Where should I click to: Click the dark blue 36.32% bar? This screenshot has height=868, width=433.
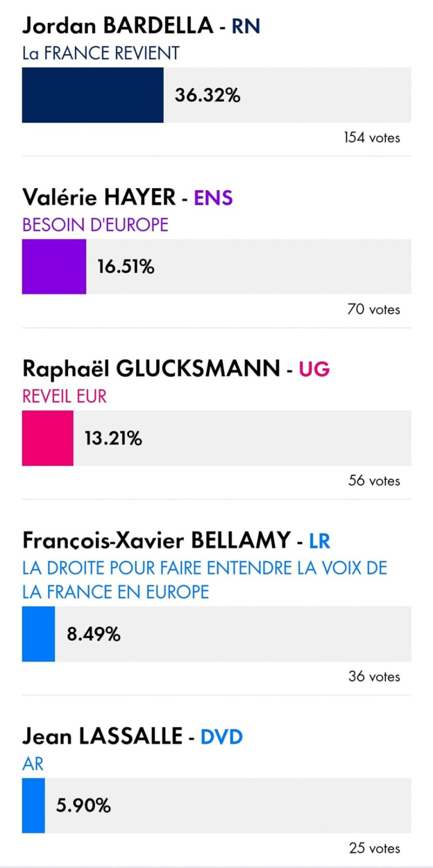(93, 95)
